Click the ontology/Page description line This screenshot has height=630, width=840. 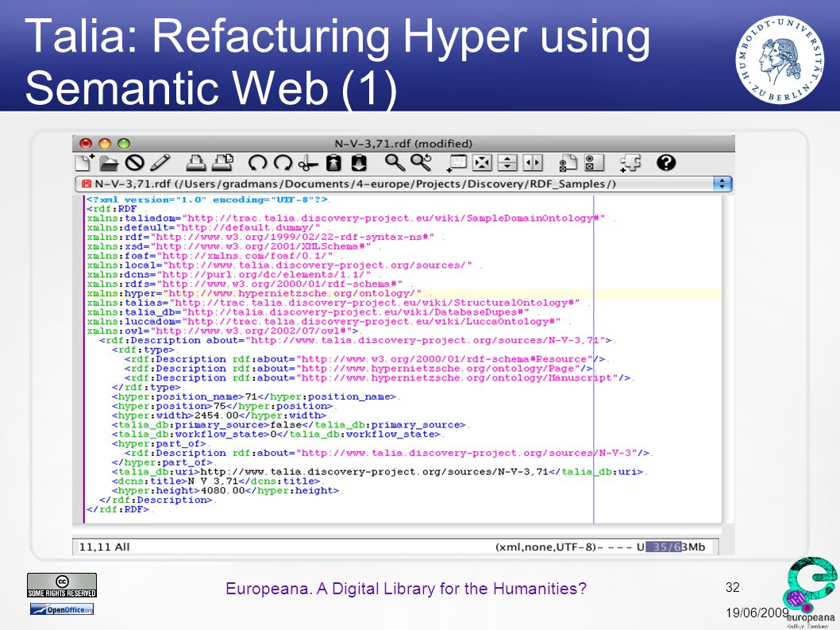pos(358,369)
